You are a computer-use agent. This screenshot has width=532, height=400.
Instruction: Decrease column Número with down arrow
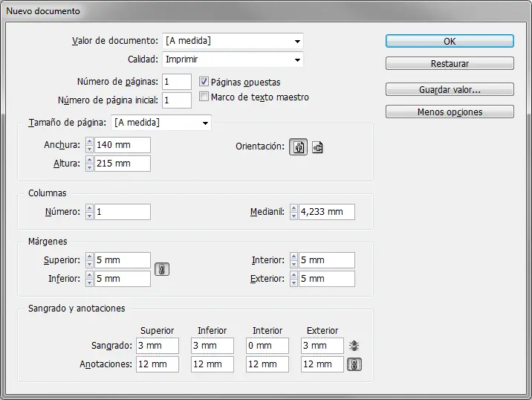pyautogui.click(x=89, y=216)
